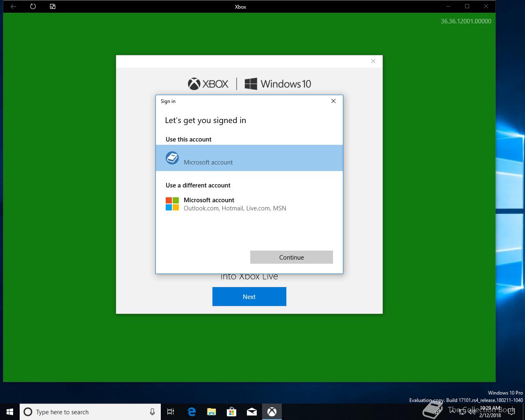525x420 pixels.
Task: Select the highlighted Microsoft account under Use this account
Action: (249, 158)
